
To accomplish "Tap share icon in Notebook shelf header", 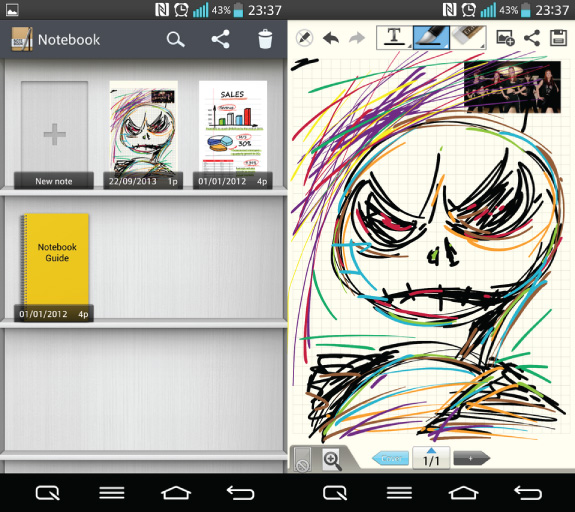I will tap(220, 39).
